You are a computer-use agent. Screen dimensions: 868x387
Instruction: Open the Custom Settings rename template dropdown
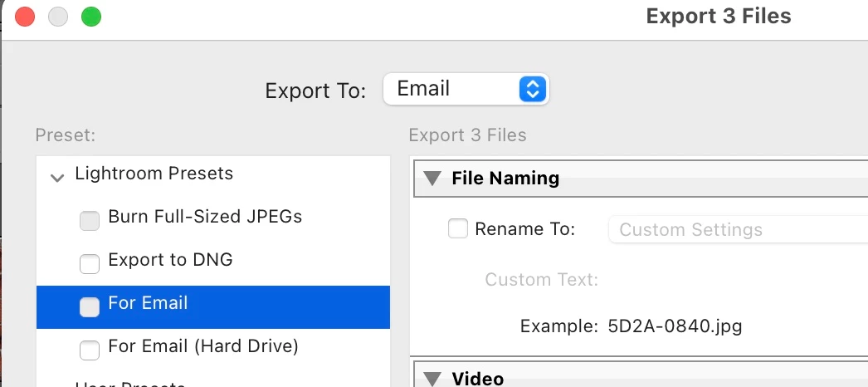click(x=738, y=229)
